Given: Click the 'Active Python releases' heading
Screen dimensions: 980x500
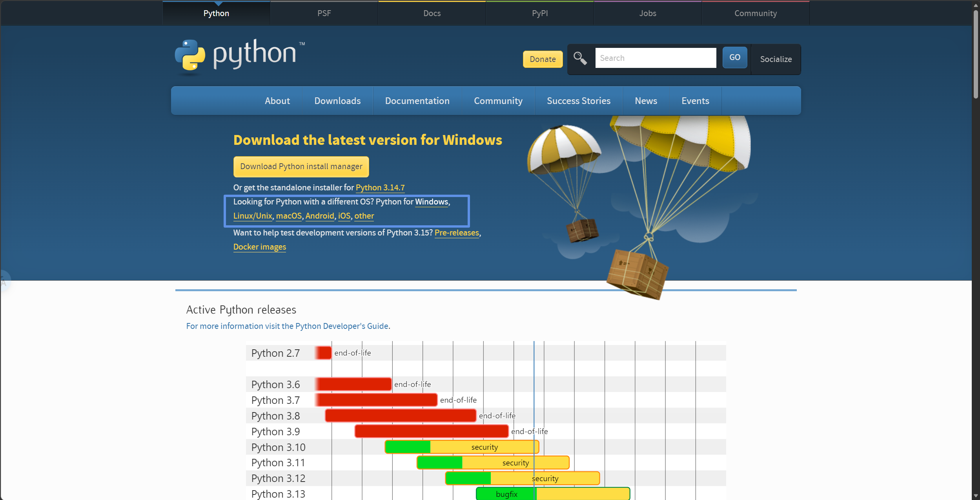Looking at the screenshot, I should 241,310.
